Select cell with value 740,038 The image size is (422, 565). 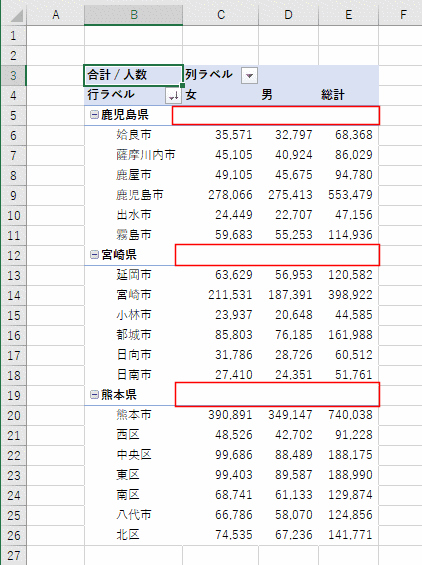[x=350, y=415]
